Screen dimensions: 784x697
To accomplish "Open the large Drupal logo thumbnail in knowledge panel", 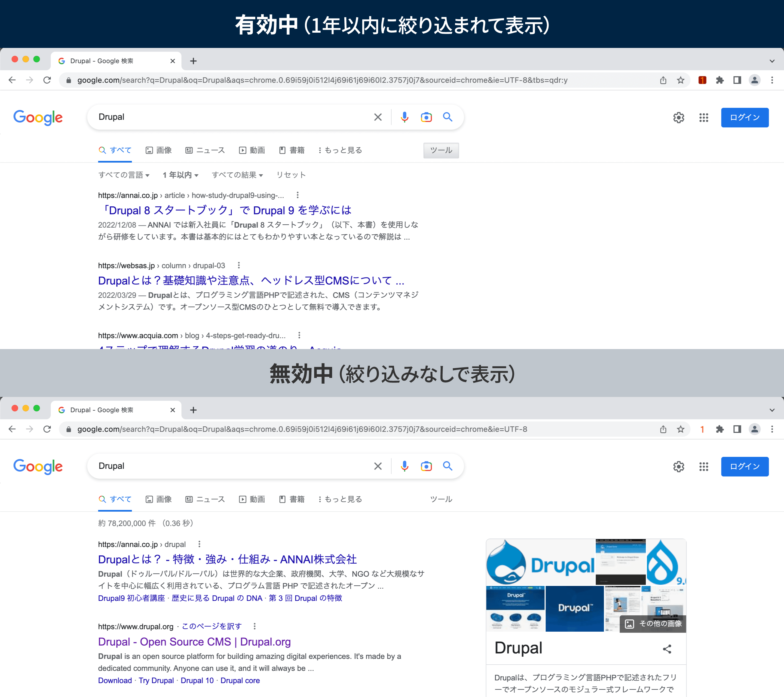I will tap(540, 562).
